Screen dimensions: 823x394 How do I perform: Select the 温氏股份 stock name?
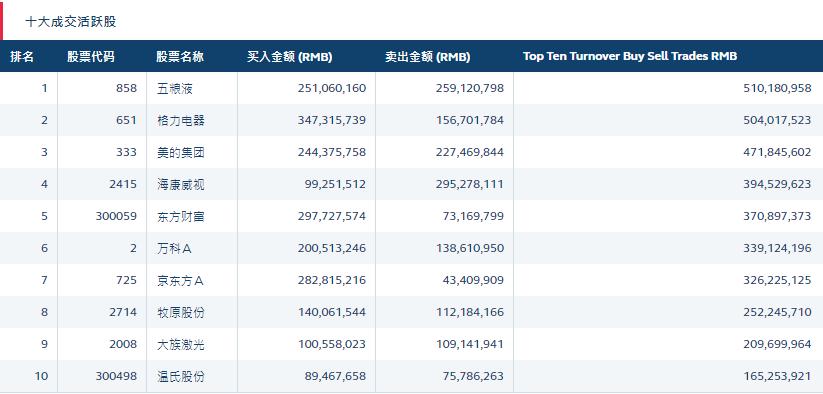click(x=181, y=376)
